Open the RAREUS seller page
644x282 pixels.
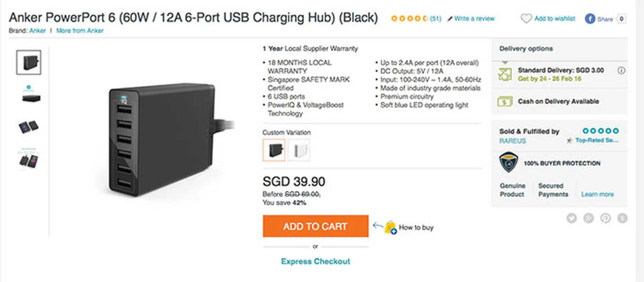coord(513,141)
